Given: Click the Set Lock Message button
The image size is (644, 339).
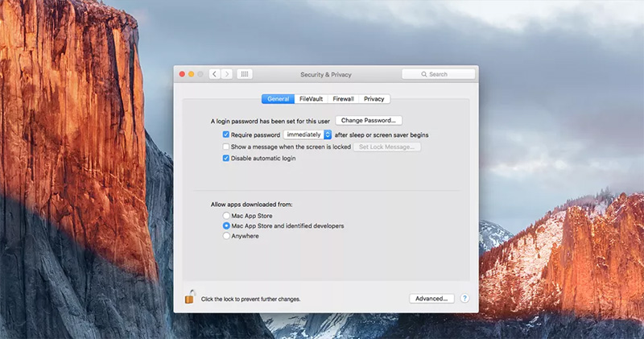Looking at the screenshot, I should pos(387,147).
